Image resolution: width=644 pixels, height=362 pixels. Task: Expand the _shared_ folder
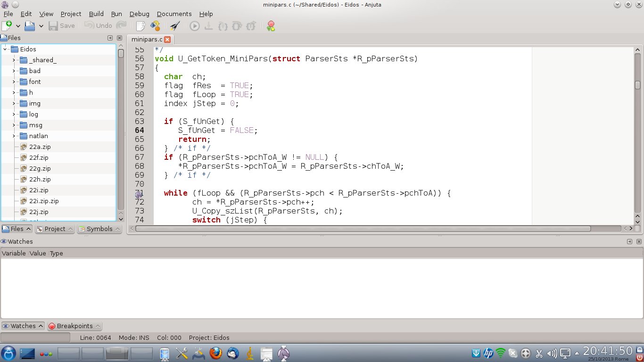pyautogui.click(x=14, y=60)
